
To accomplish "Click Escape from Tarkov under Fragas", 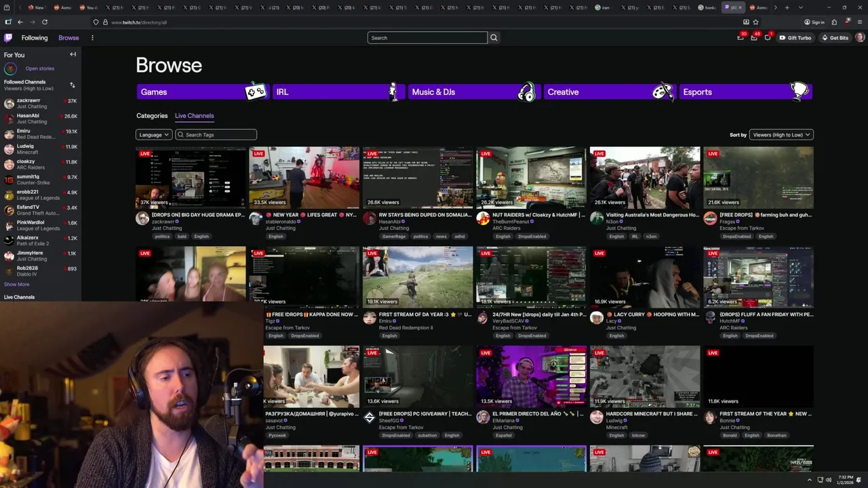I will tap(741, 228).
